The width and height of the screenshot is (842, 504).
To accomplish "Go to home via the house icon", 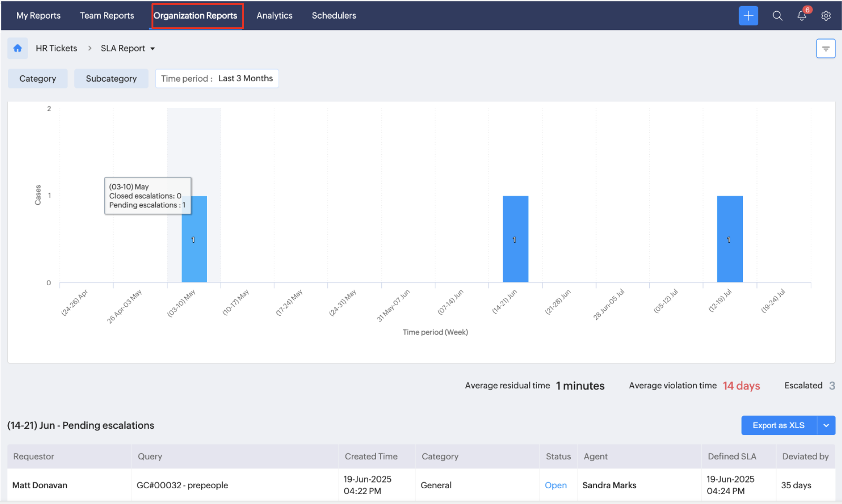I will coord(18,48).
